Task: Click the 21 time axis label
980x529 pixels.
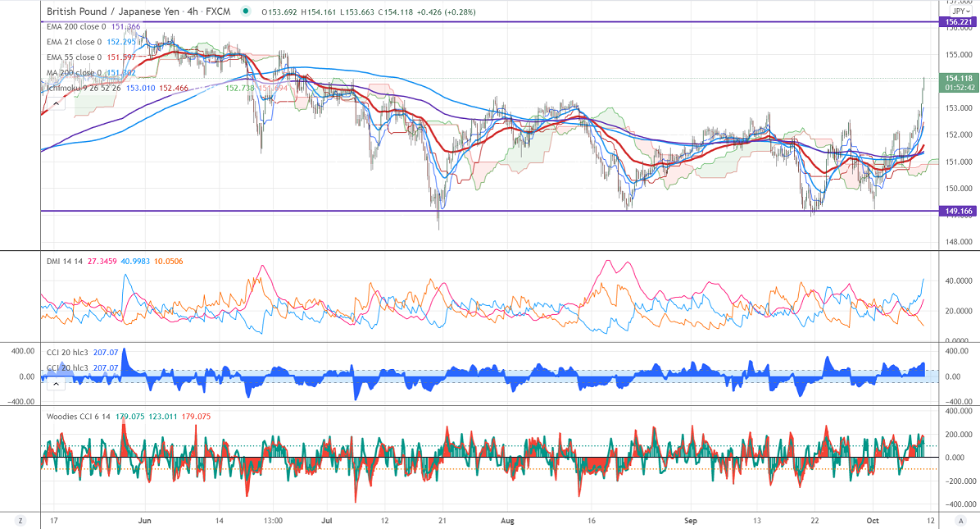Action: coord(442,521)
